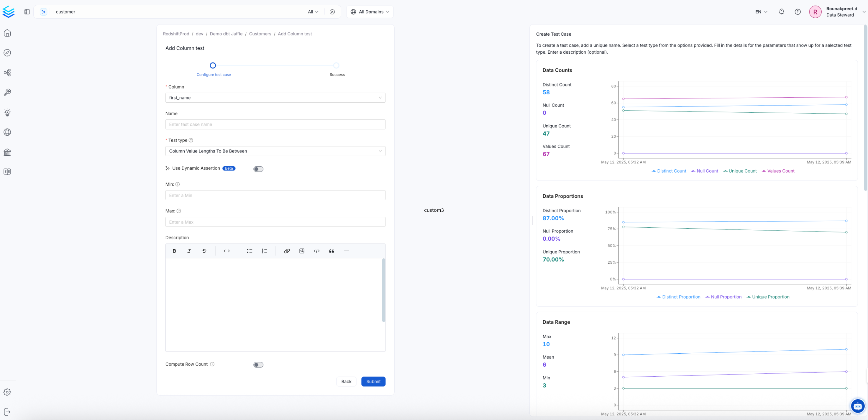
Task: Insert a blockquote in the description editor
Action: [332, 251]
